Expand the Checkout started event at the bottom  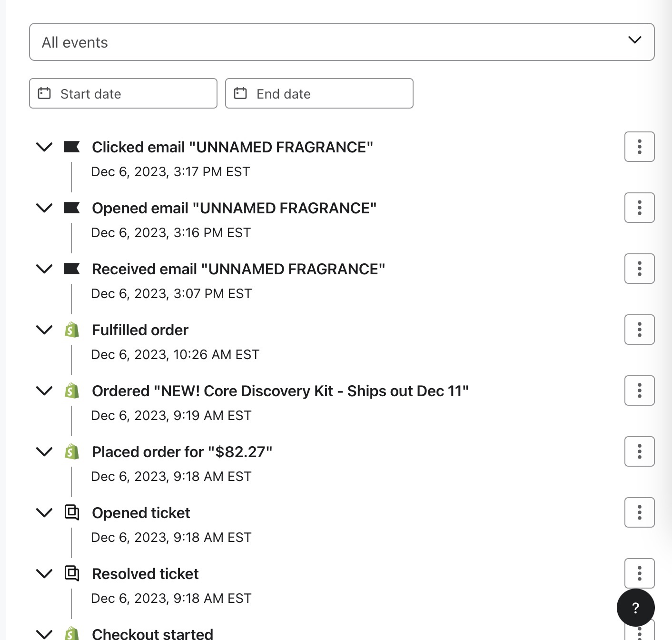pyautogui.click(x=44, y=634)
